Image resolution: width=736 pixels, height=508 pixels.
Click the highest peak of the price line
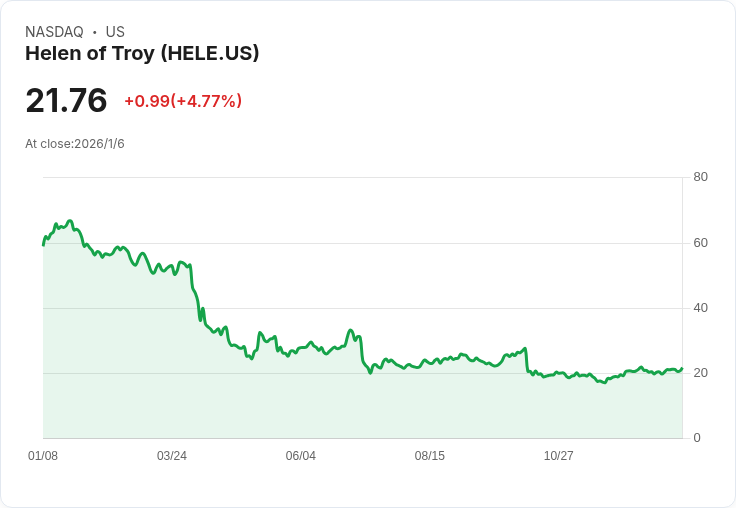tap(70, 221)
